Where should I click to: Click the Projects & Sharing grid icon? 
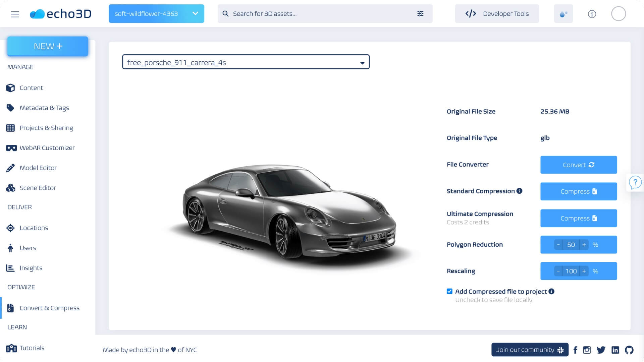(10, 128)
